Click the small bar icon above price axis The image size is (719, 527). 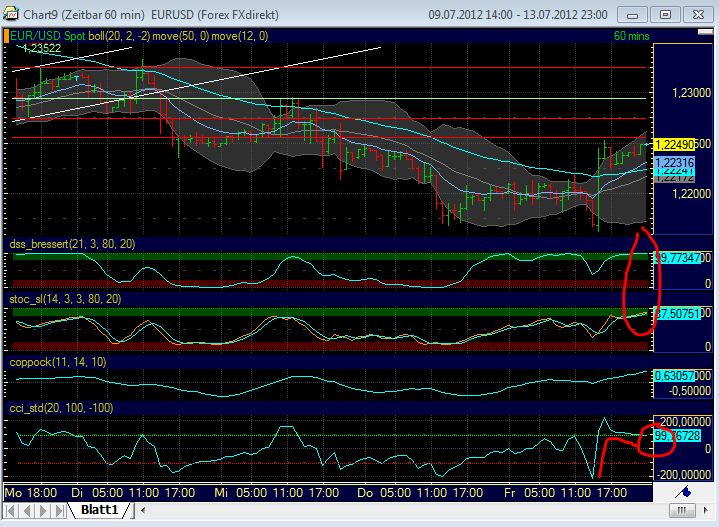[x=705, y=32]
